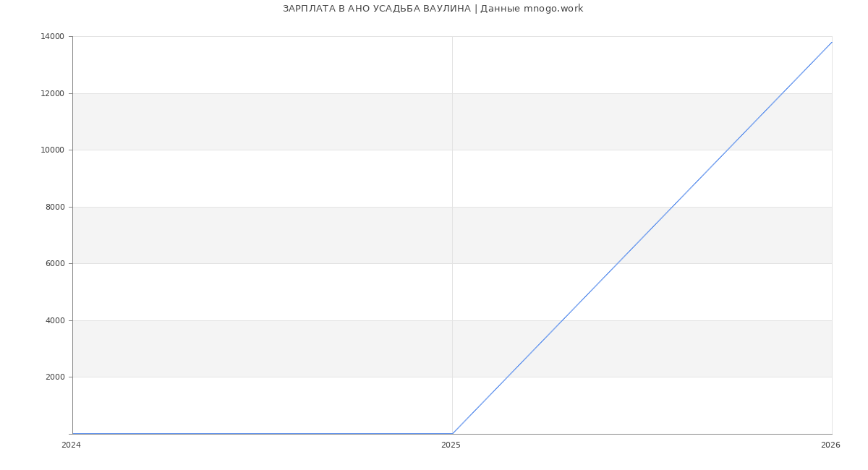Click the 2026 x-axis label
Screen dimensions: 868x470
coord(830,445)
